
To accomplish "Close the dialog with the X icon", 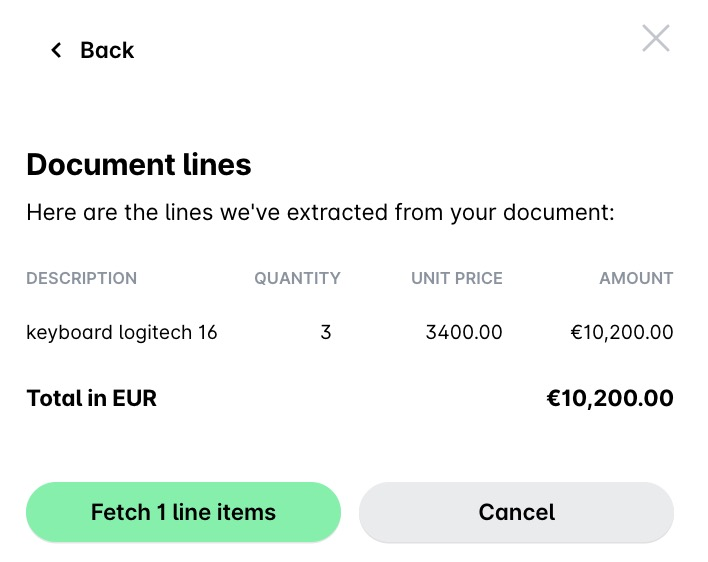I will click(x=656, y=39).
